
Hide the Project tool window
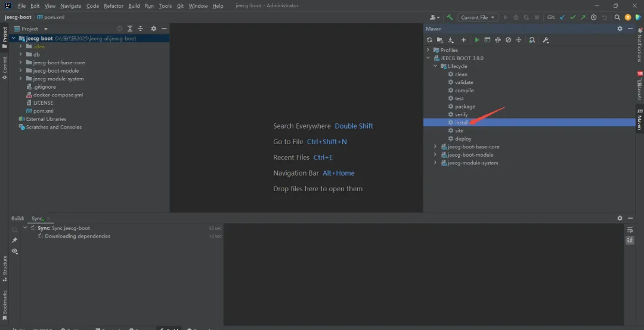point(164,29)
